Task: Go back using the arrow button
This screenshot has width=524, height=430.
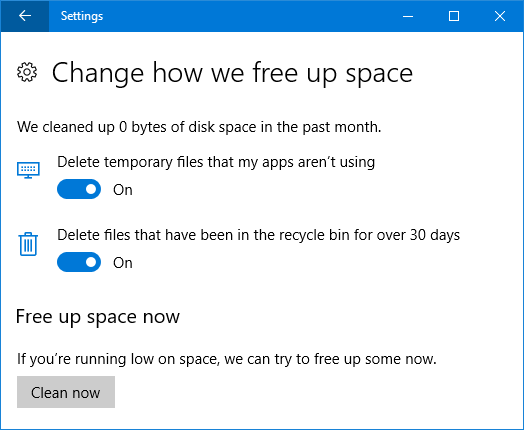Action: coord(25,16)
